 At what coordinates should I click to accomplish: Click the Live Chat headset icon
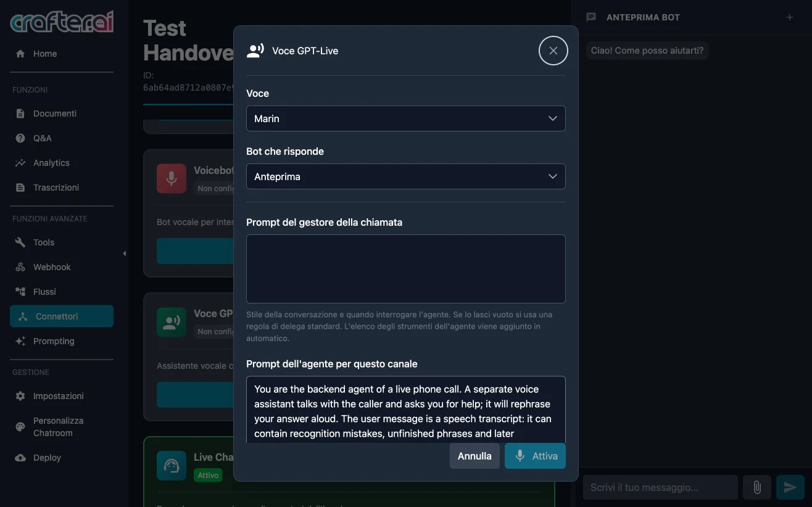[172, 466]
